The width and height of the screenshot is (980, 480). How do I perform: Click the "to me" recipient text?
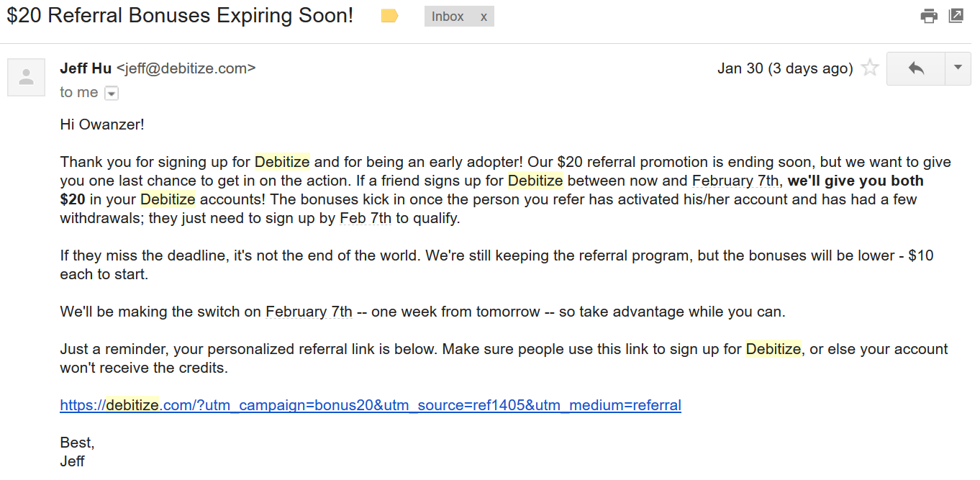click(x=79, y=92)
